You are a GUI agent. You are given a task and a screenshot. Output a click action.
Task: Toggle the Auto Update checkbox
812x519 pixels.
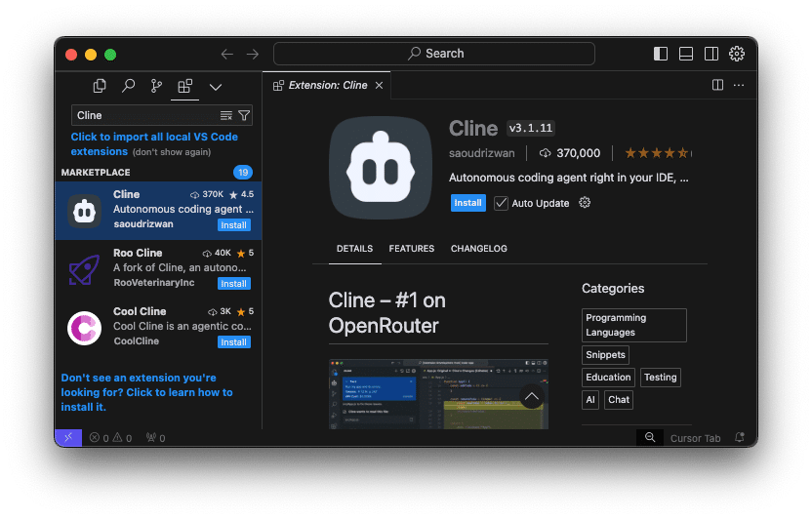(501, 203)
